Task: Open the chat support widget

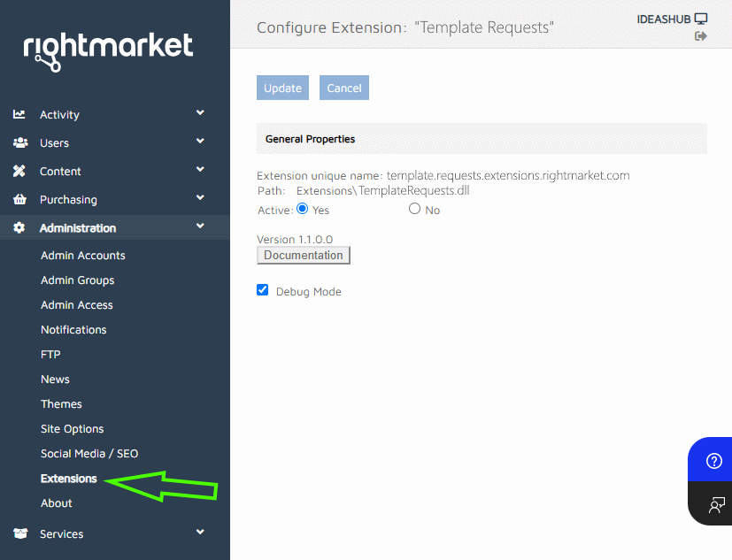Action: click(x=715, y=505)
